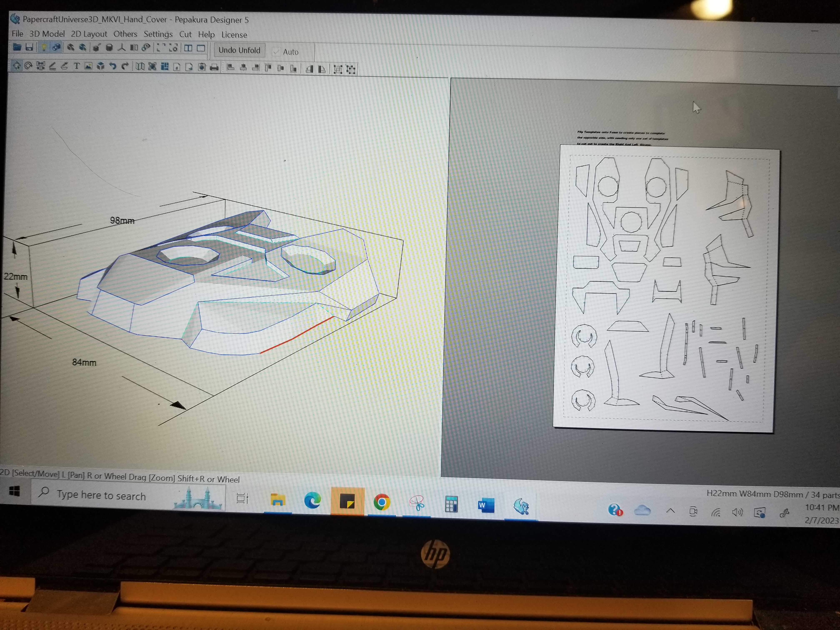This screenshot has height=630, width=840.
Task: Click the Group parts icon
Action: (x=338, y=69)
